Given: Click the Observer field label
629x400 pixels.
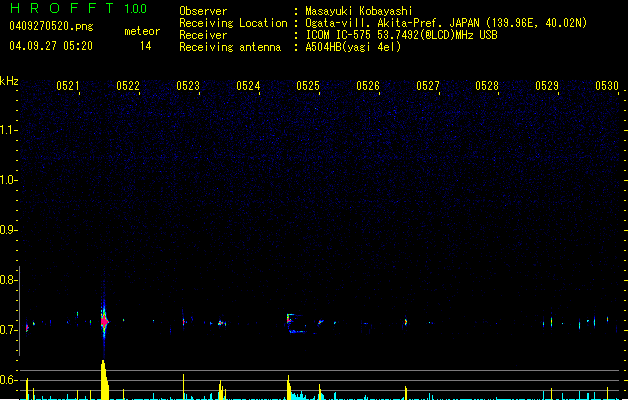Looking at the screenshot, I should tap(203, 11).
